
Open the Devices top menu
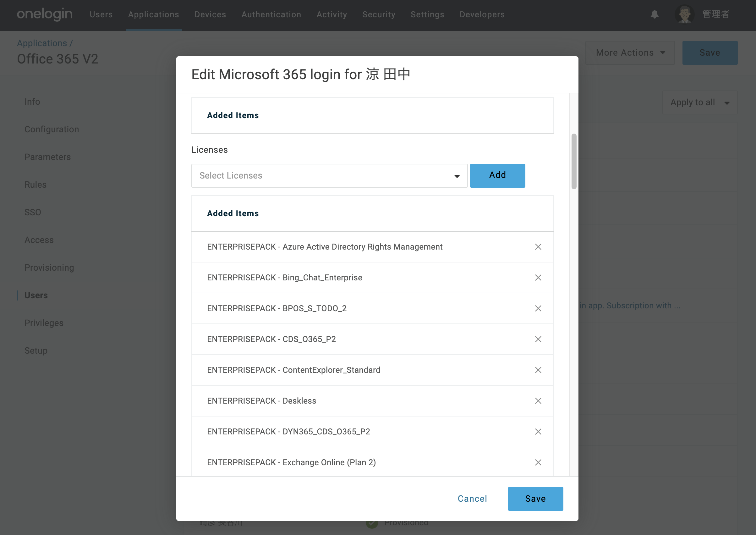click(210, 14)
